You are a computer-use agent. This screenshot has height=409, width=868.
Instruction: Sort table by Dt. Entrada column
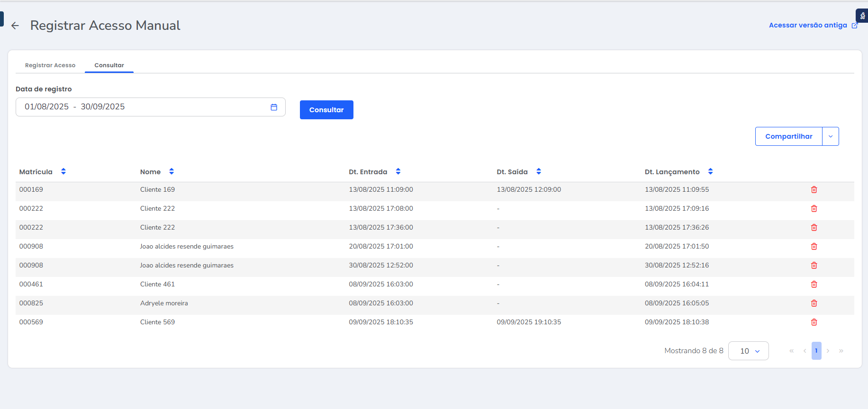coord(398,172)
